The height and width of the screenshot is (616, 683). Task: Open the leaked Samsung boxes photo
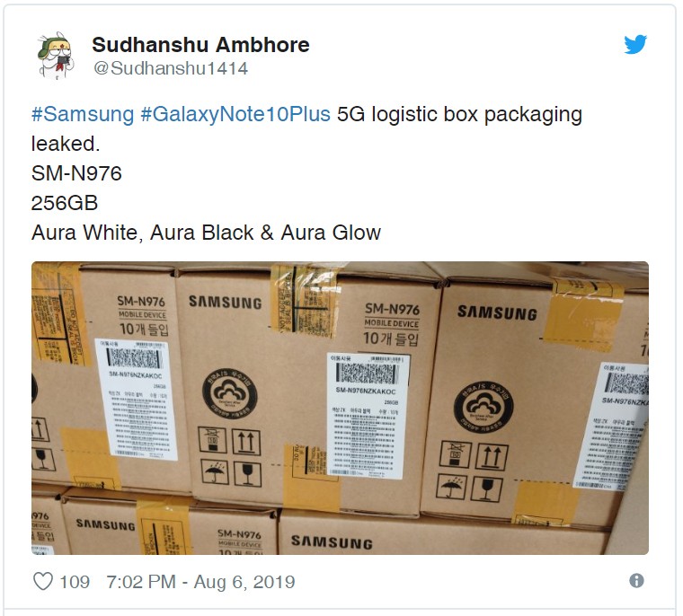click(340, 408)
